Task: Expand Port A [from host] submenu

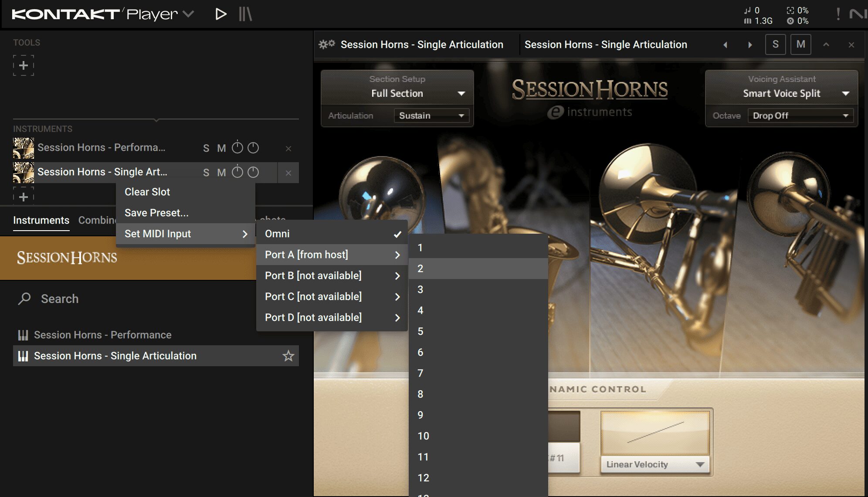Action: pos(332,255)
